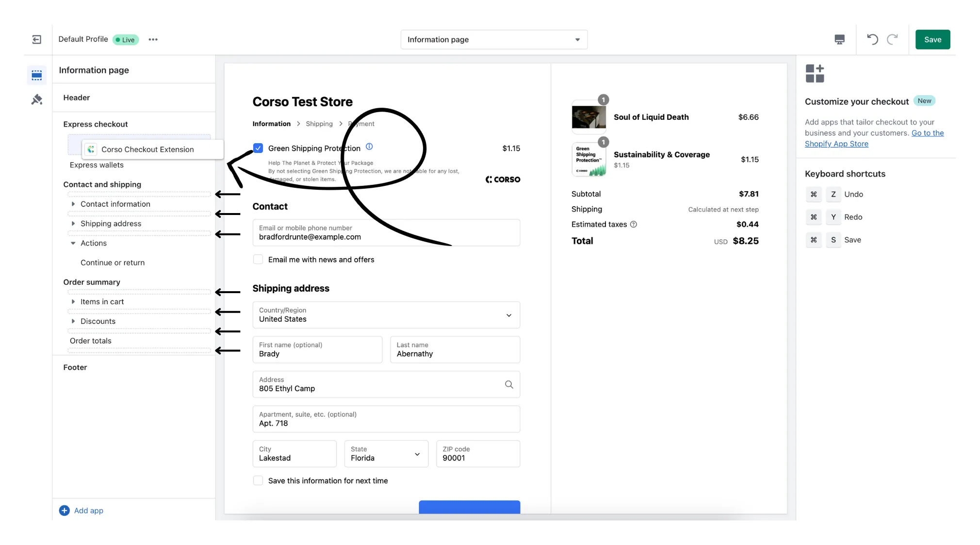The width and height of the screenshot is (980, 545).
Task: Click the Shipping breadcrumb step
Action: click(x=319, y=124)
